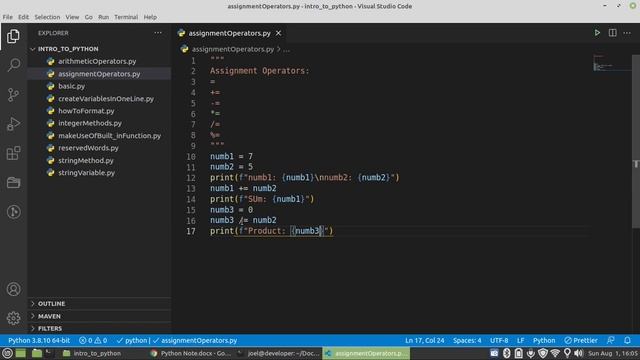
Task: Change file encoding UTF-8
Action: [499, 340]
